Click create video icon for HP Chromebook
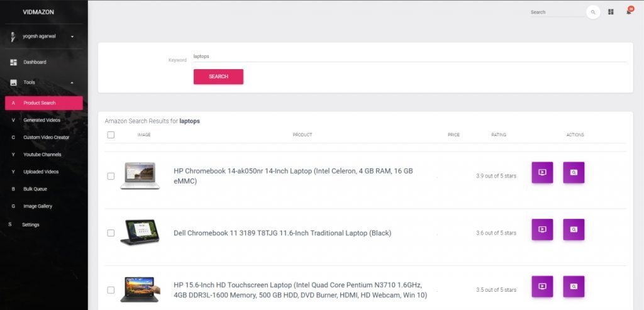644x310 pixels. (x=542, y=172)
